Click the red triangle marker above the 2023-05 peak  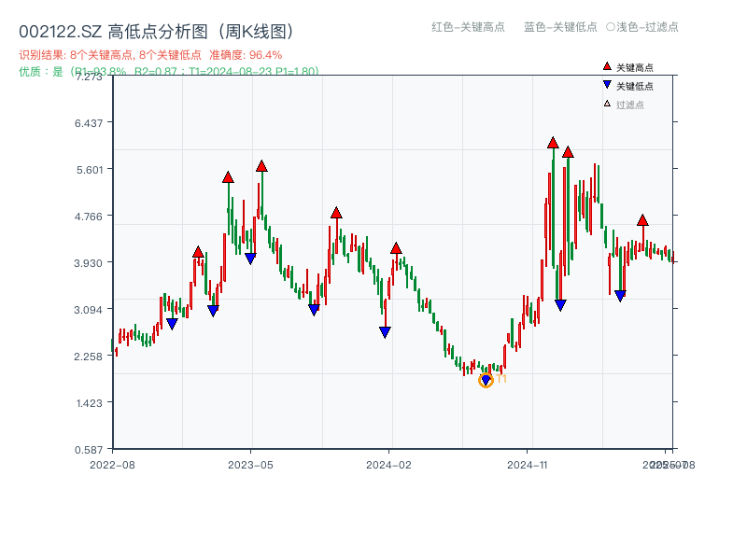click(x=261, y=165)
